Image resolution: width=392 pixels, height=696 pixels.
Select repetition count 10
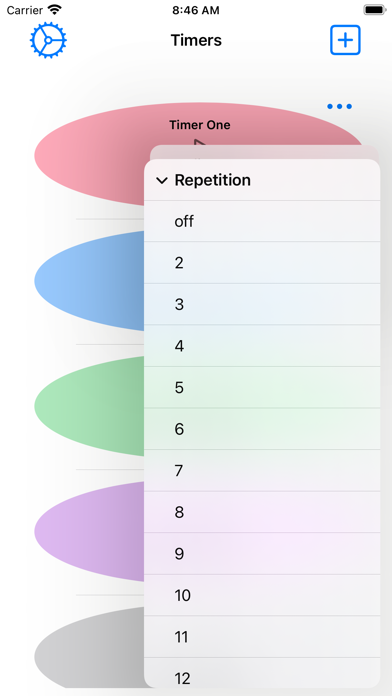[x=262, y=595]
